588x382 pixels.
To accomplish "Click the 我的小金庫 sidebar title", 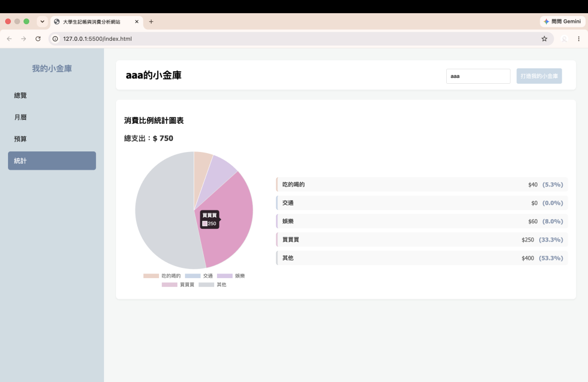I will click(x=52, y=68).
